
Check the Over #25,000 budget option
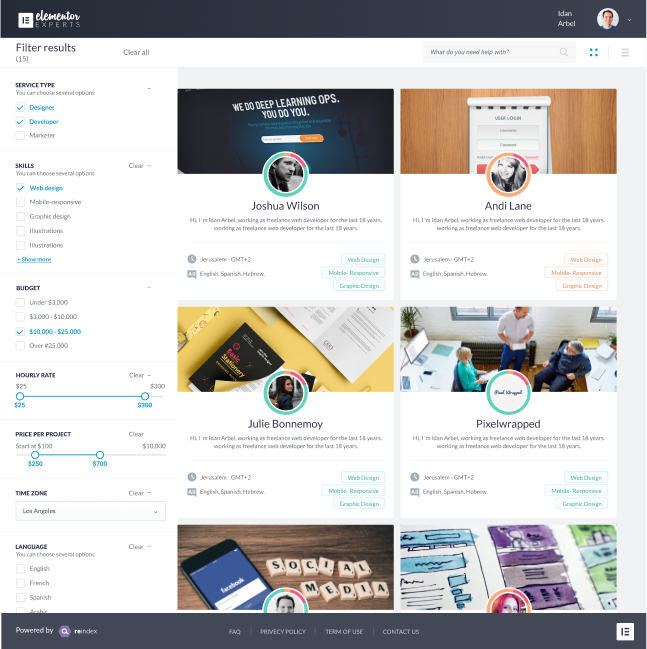tap(20, 346)
